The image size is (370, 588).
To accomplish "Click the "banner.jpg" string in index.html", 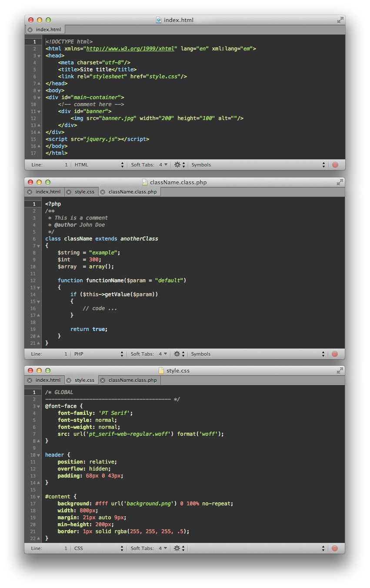I will tap(118, 118).
